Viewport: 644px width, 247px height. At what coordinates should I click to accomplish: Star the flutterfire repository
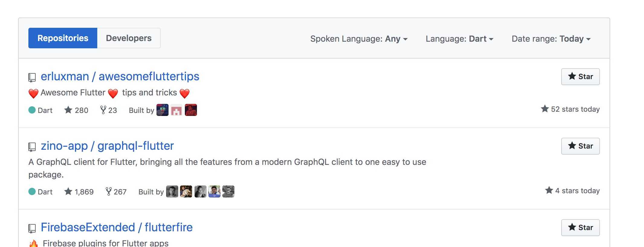coord(580,228)
